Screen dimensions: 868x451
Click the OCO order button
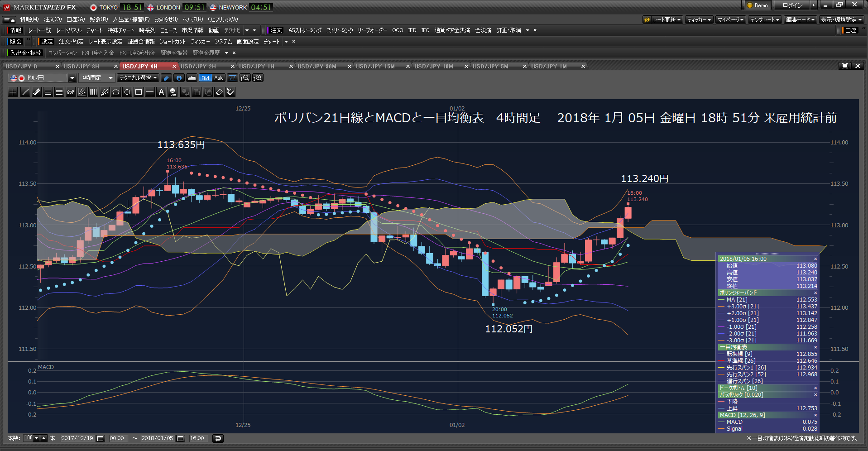point(398,30)
